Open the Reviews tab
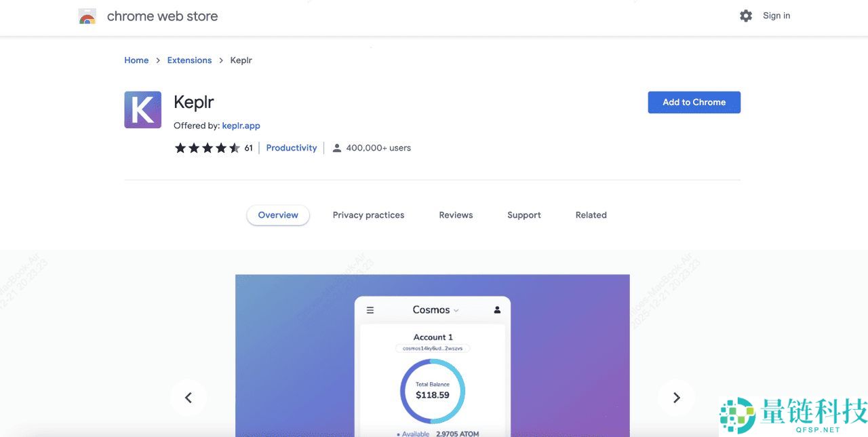This screenshot has height=437, width=868. [x=456, y=215]
